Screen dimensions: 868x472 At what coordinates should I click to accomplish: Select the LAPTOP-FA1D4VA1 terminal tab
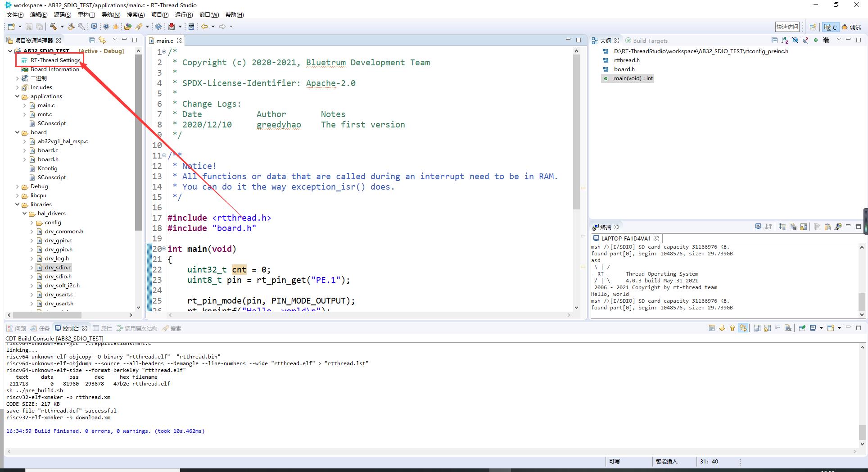click(626, 238)
